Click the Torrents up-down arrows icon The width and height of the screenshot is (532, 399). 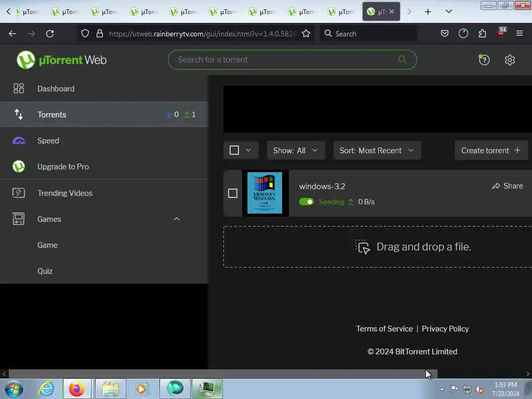(19, 115)
